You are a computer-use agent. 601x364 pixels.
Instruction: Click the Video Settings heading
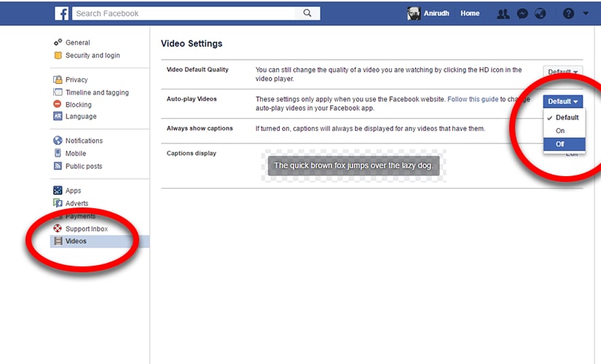(192, 44)
